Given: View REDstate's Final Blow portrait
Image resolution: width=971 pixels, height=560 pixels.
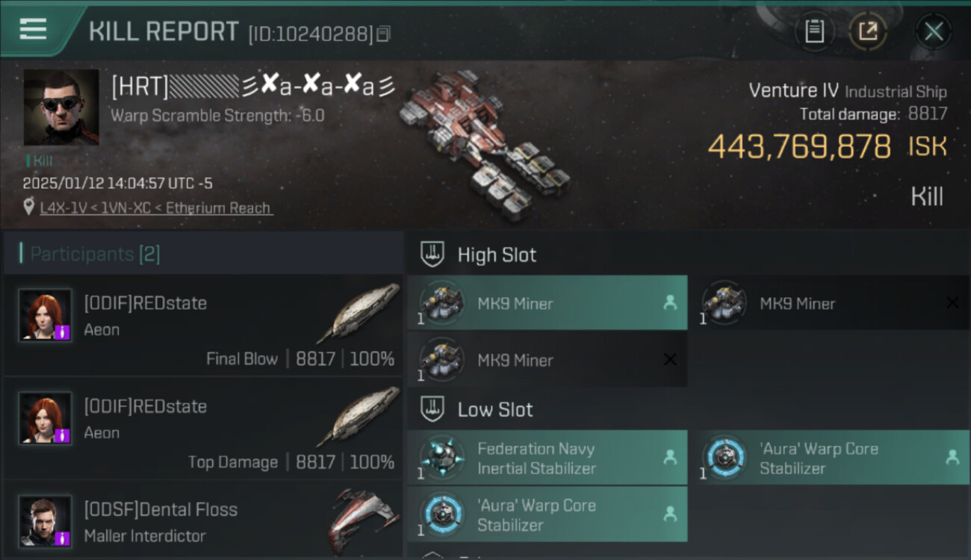Looking at the screenshot, I should [x=46, y=314].
